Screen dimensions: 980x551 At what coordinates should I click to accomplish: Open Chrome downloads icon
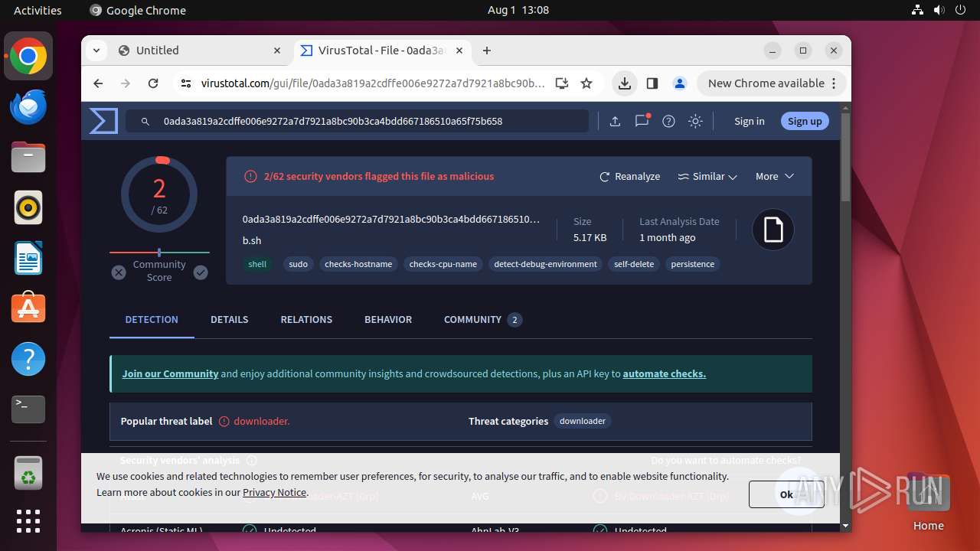point(625,83)
